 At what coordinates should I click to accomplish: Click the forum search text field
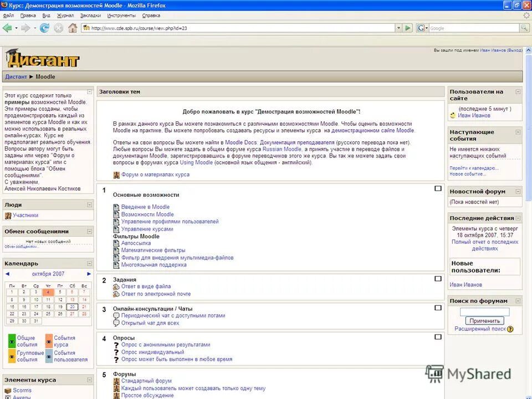click(484, 312)
